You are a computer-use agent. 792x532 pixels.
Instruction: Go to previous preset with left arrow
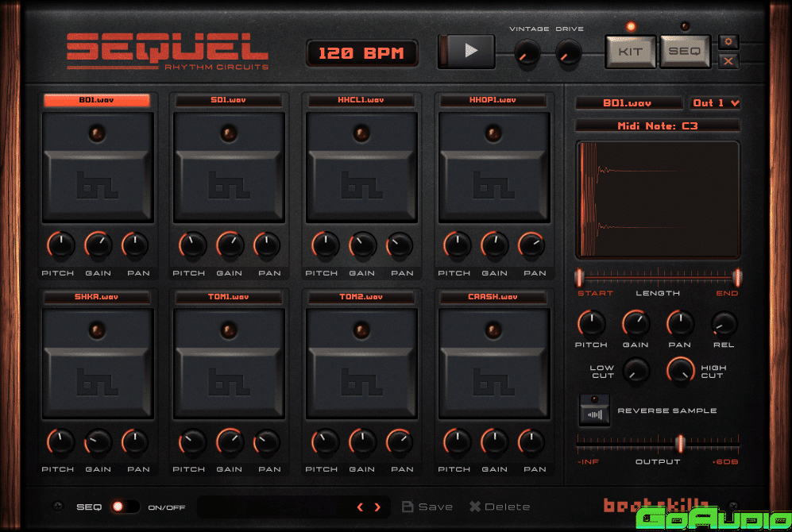coord(360,507)
